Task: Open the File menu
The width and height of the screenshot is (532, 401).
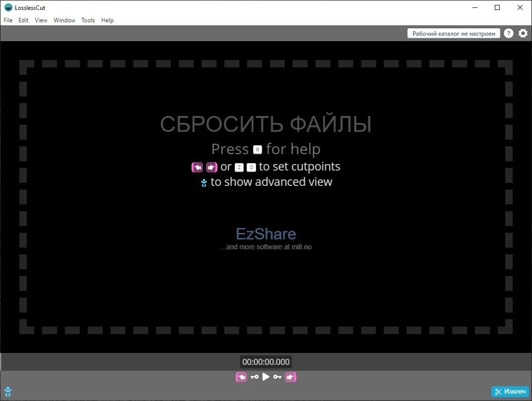Action: pyautogui.click(x=8, y=20)
